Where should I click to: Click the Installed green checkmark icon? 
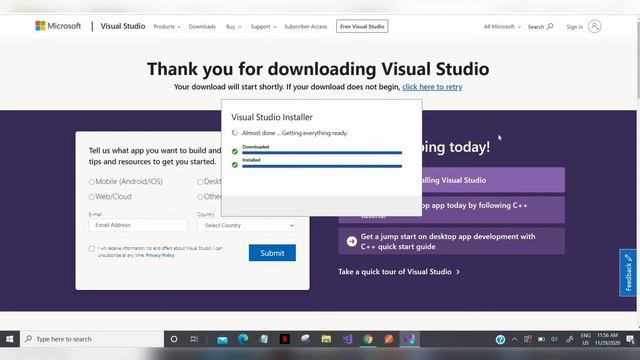(x=235, y=165)
